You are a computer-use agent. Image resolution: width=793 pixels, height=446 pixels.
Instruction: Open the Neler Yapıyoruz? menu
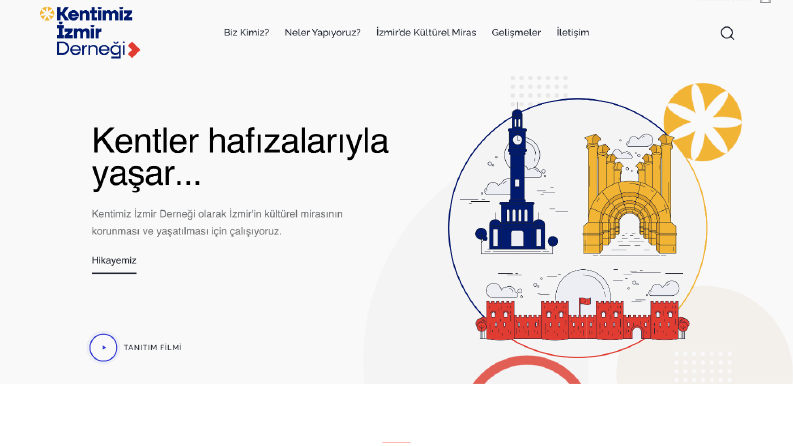[322, 32]
